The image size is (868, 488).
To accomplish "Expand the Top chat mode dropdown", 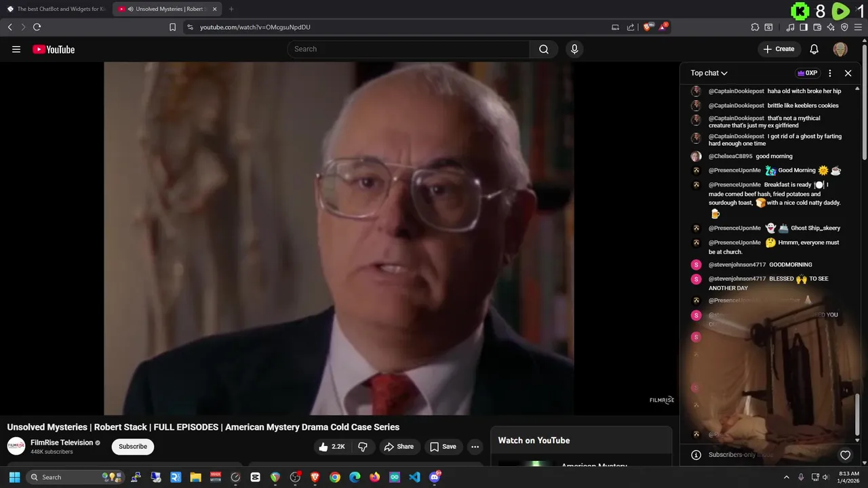I will [709, 73].
